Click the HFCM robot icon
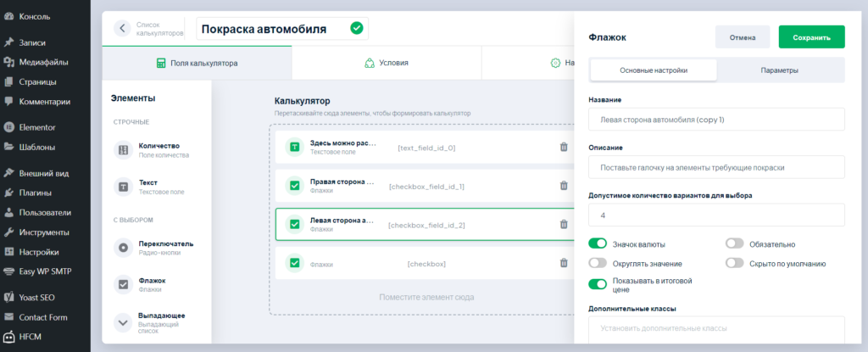Image resolution: width=868 pixels, height=352 pixels. click(x=8, y=337)
